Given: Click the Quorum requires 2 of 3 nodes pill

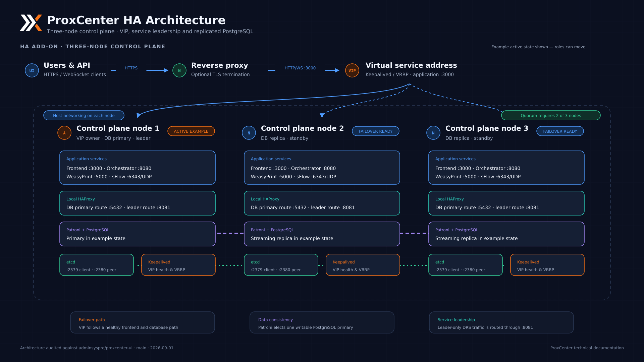Looking at the screenshot, I should pyautogui.click(x=551, y=115).
